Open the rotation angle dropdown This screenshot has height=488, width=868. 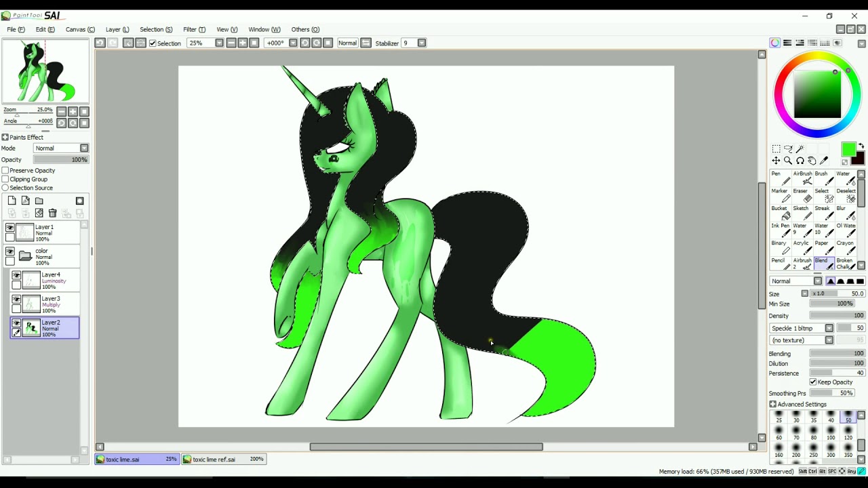click(293, 43)
